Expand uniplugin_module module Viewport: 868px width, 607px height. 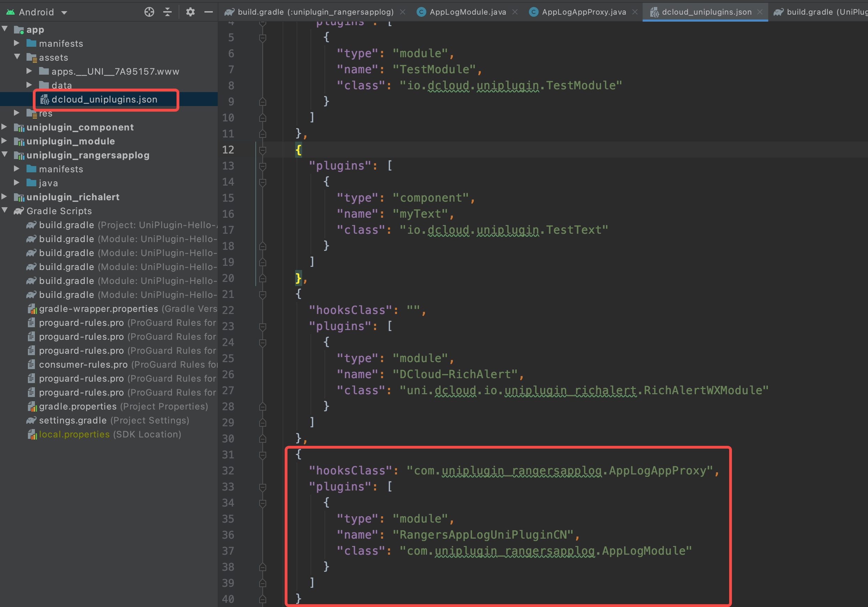(x=4, y=141)
